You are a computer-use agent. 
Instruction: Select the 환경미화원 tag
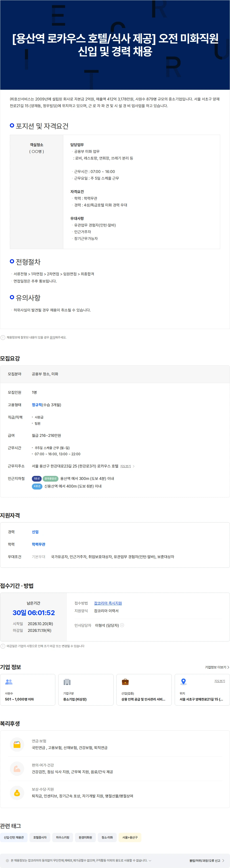coord(85,837)
